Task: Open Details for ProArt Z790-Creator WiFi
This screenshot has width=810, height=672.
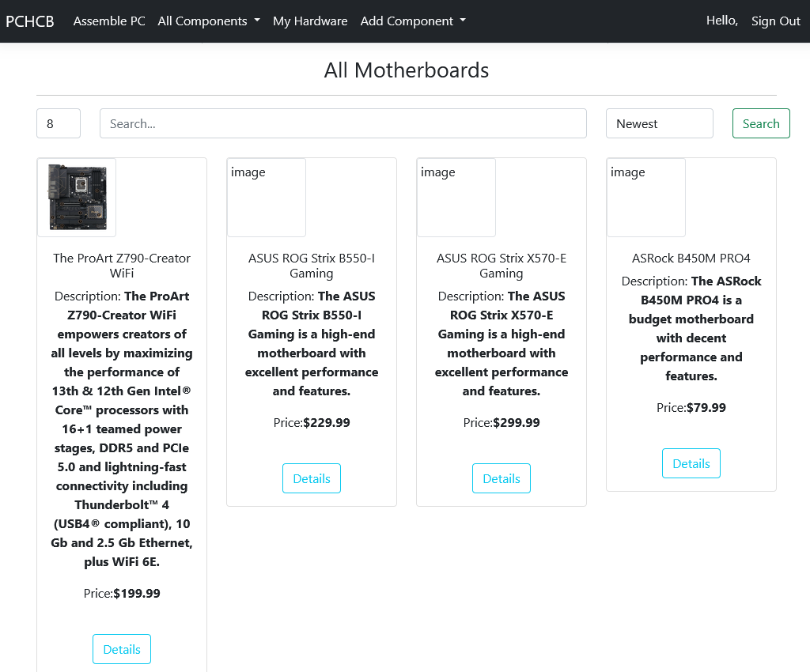Action: click(x=122, y=649)
